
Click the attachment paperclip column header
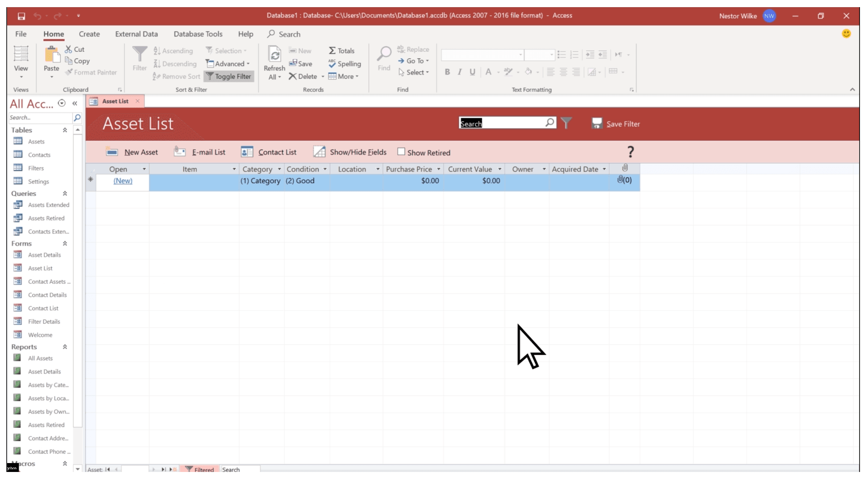[625, 168]
